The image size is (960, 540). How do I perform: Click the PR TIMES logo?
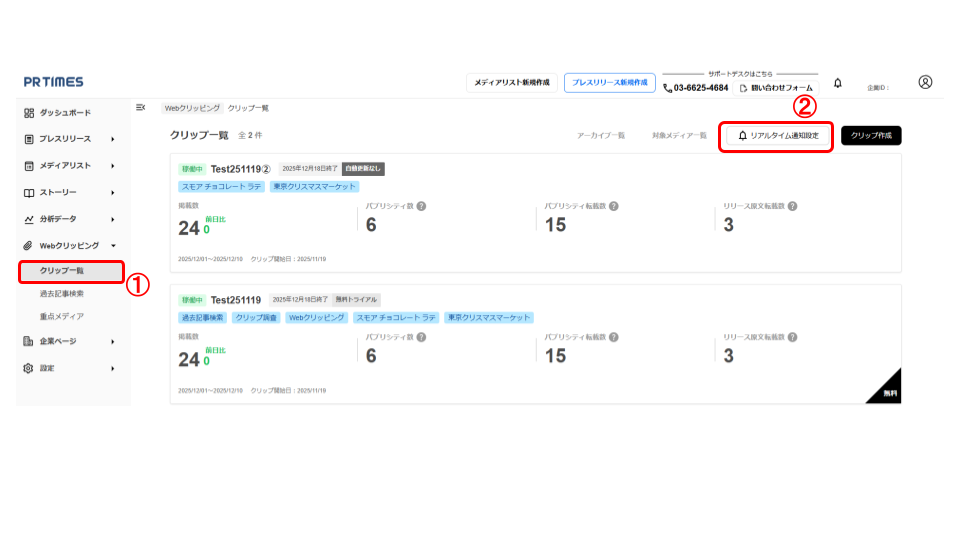coord(54,82)
